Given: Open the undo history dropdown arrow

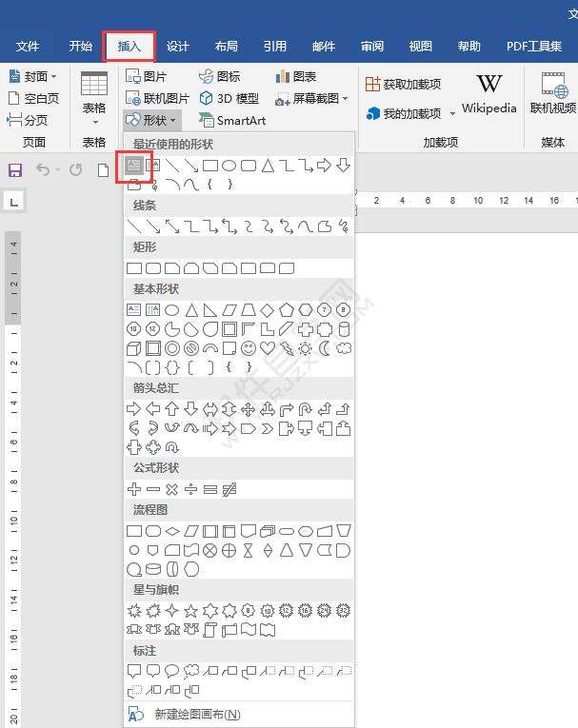Looking at the screenshot, I should click(x=58, y=170).
